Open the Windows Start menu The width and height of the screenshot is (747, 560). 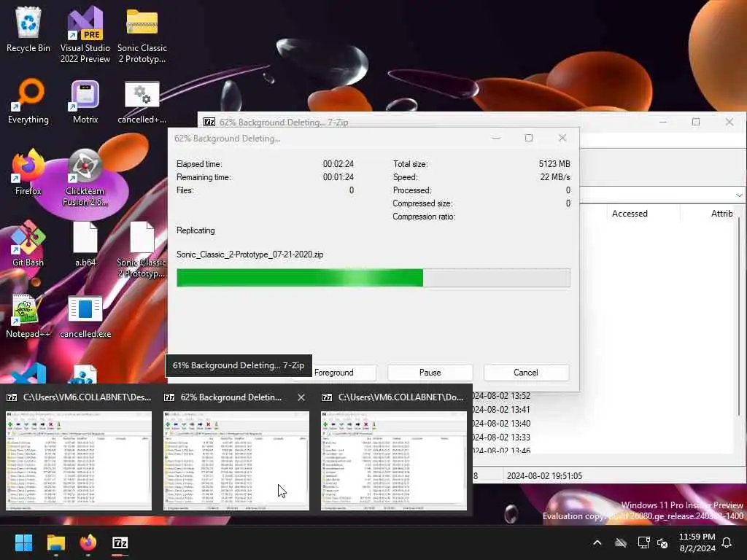(23, 542)
